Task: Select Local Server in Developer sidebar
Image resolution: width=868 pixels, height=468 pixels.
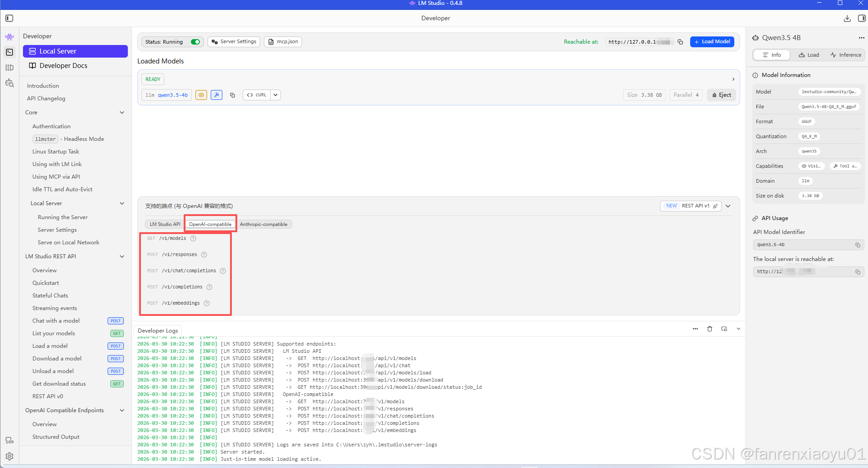Action: click(x=75, y=51)
